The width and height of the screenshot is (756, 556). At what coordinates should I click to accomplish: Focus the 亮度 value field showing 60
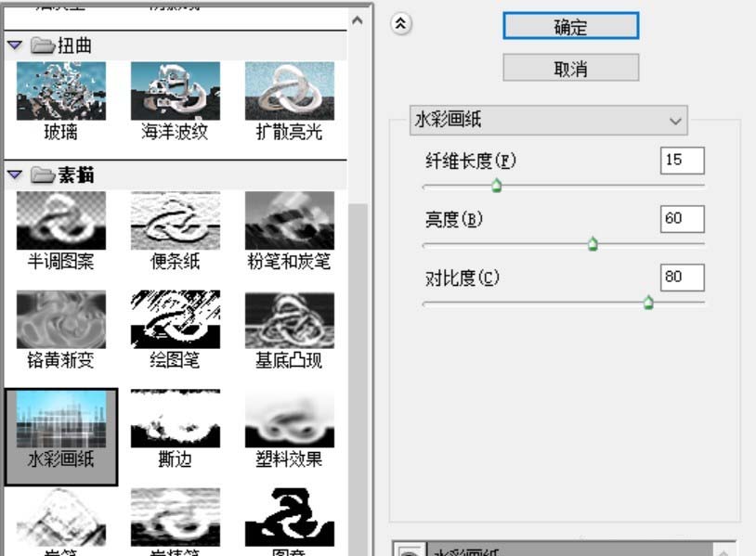[683, 219]
